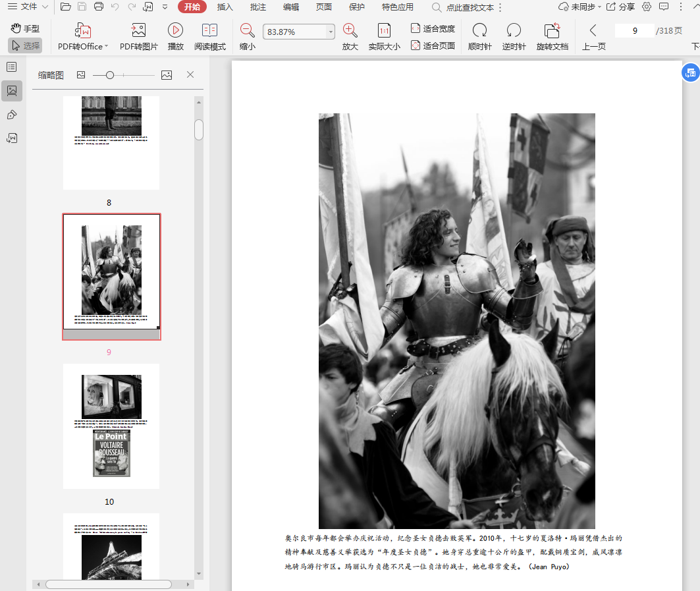Switch to the 批注 tab
Image resolution: width=700 pixels, height=591 pixels.
[x=258, y=7]
